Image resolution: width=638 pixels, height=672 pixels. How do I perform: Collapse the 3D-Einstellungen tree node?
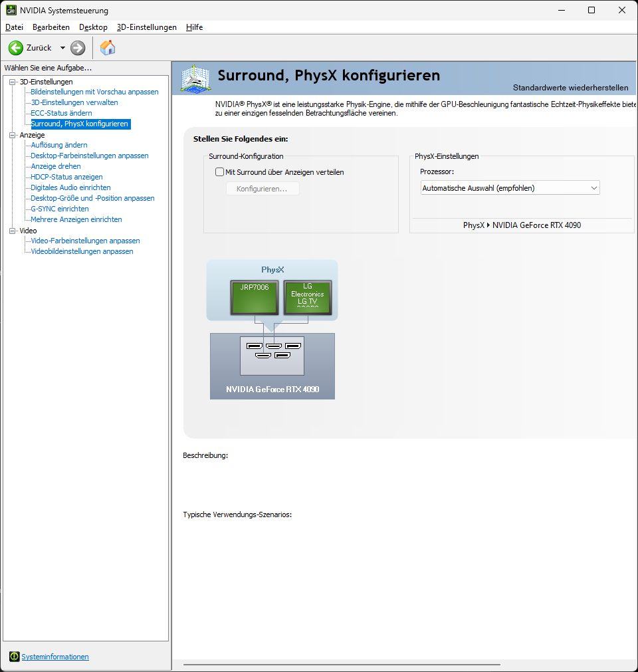coord(13,82)
